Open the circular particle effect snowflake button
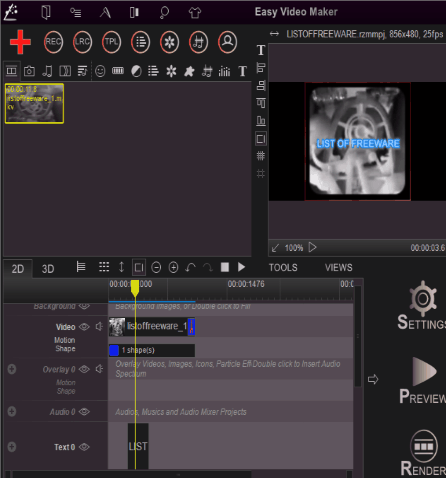Screen dimensions: 446x478 [x=169, y=42]
